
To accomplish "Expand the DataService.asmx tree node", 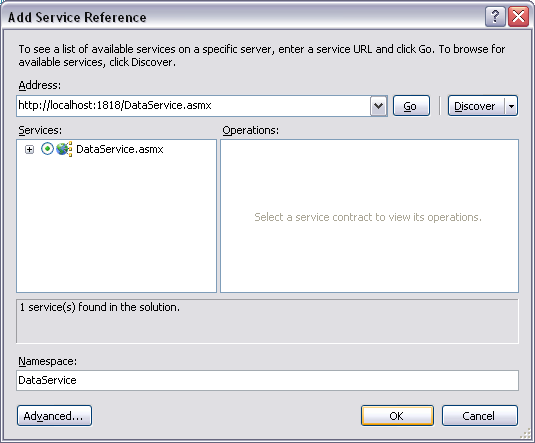I will pos(29,149).
